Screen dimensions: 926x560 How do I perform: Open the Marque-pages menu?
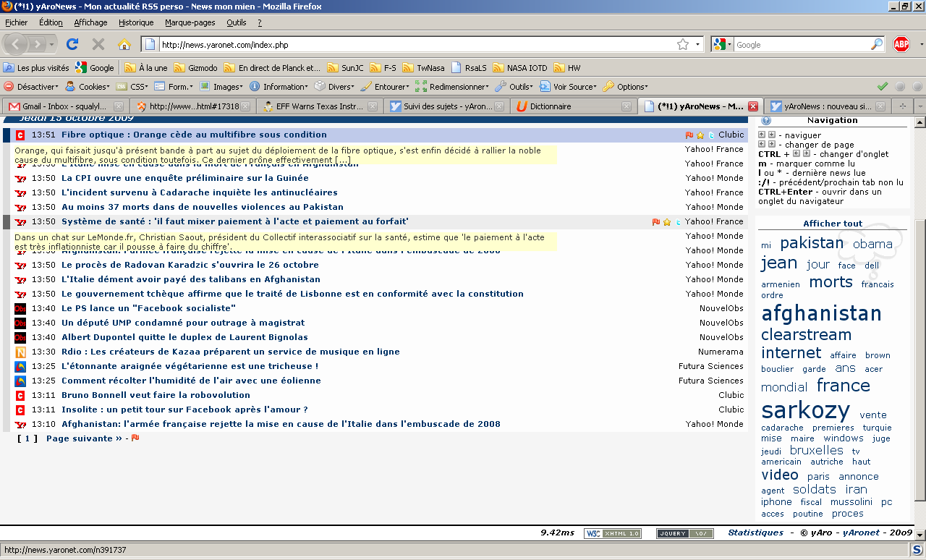(x=190, y=22)
